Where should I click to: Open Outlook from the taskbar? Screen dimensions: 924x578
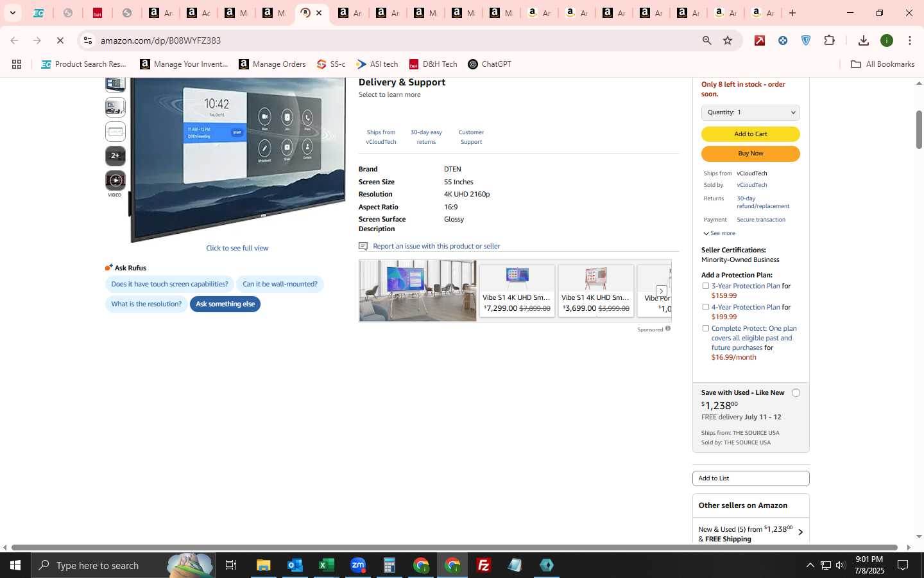tap(295, 565)
